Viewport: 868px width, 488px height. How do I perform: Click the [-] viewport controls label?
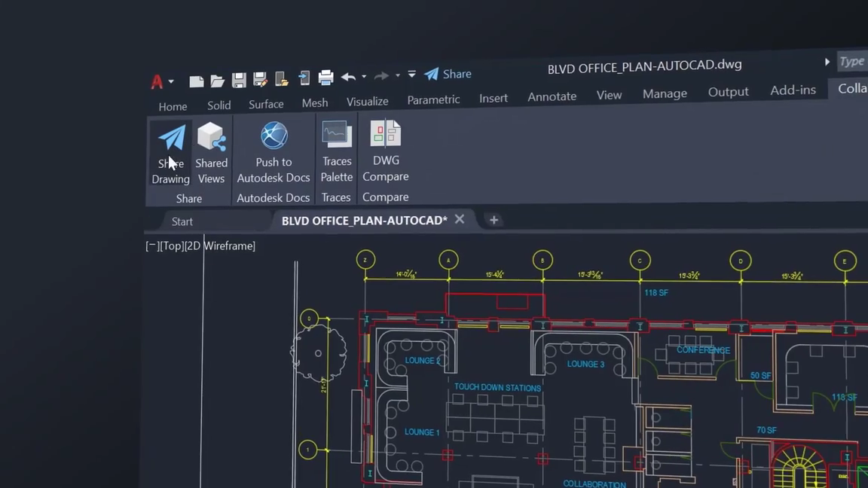click(151, 246)
